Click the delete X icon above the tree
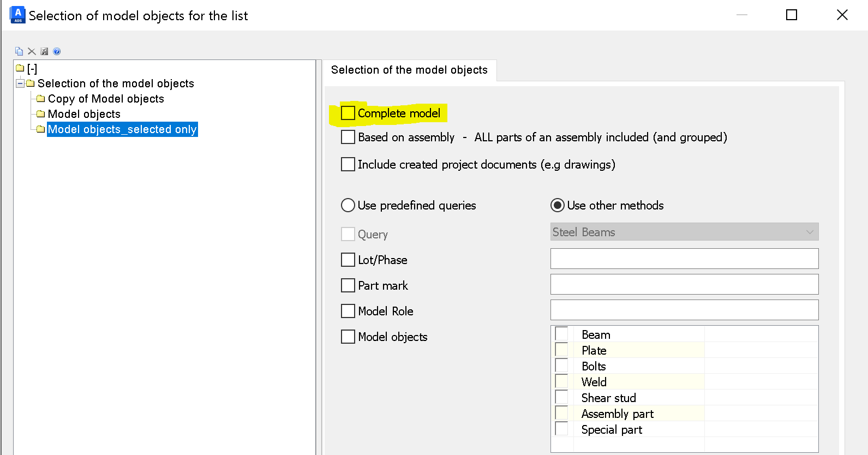Viewport: 868px width, 455px height. coord(32,51)
